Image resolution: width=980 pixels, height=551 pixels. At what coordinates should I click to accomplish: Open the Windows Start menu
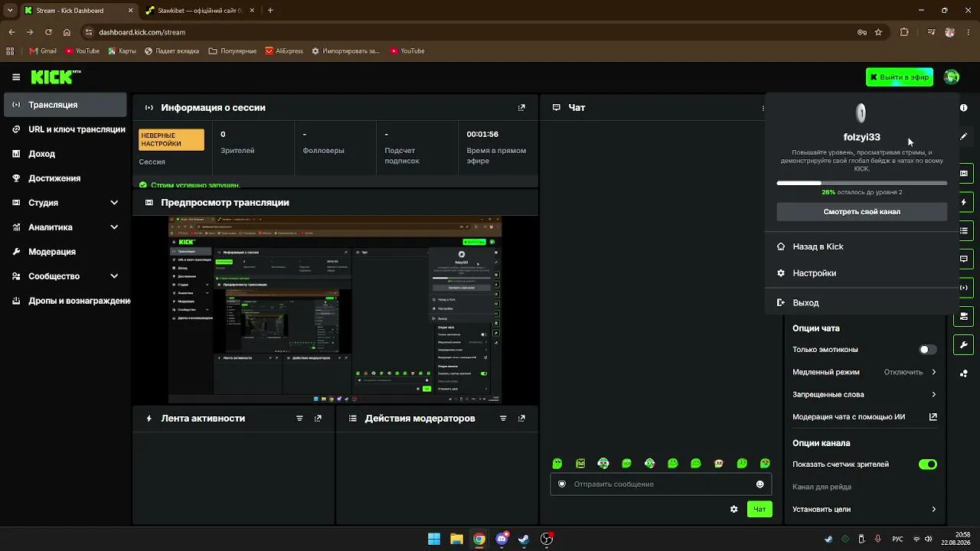(434, 539)
